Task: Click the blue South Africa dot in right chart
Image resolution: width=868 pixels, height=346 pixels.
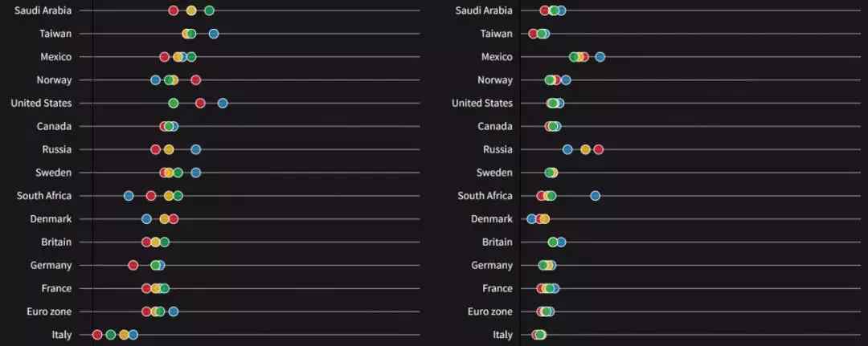Action: pyautogui.click(x=595, y=196)
